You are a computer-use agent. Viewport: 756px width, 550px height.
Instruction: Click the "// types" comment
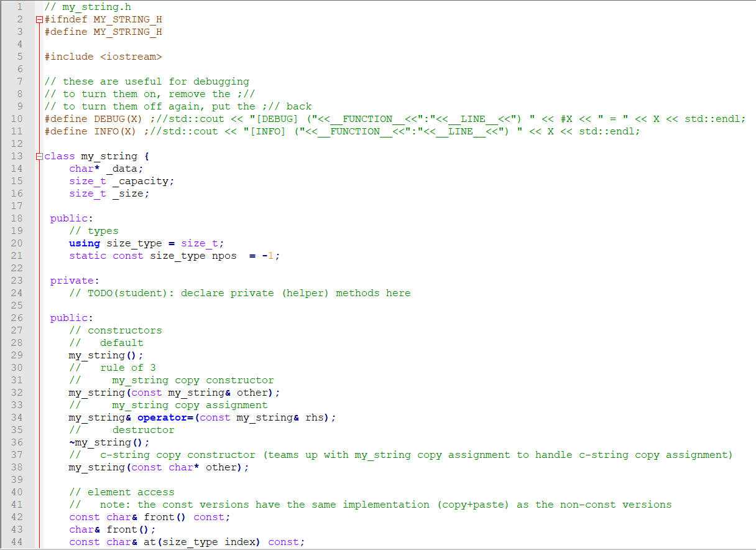tap(94, 231)
